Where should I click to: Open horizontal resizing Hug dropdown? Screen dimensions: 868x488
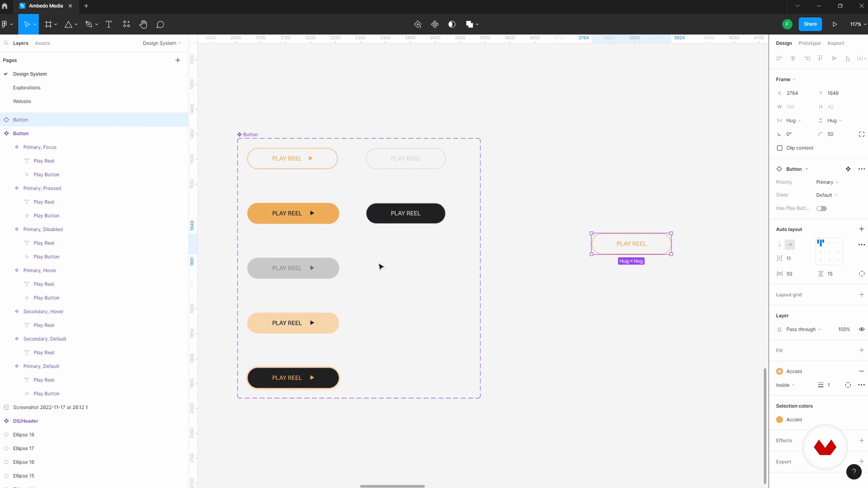coord(793,121)
